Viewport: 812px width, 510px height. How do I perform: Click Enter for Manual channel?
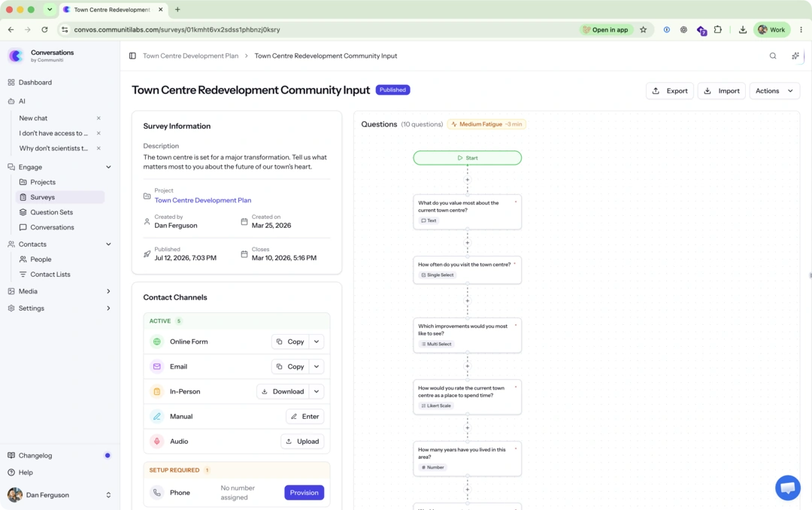(305, 416)
